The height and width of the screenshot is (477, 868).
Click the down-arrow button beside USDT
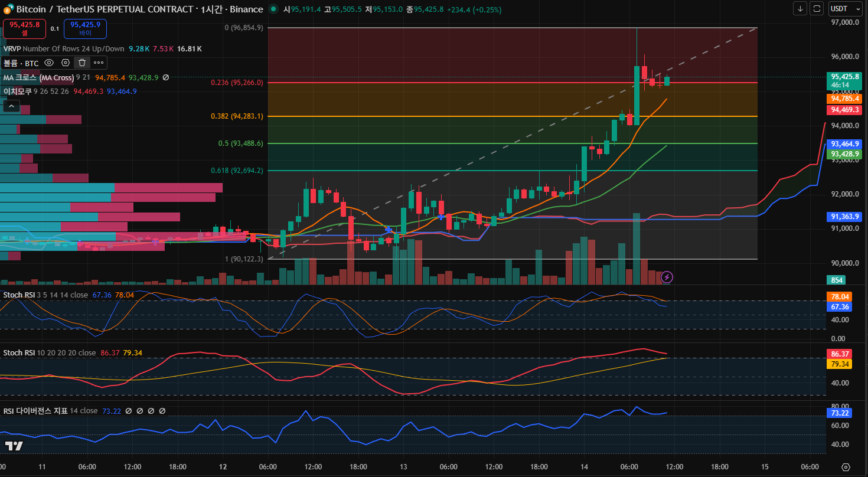[800, 9]
